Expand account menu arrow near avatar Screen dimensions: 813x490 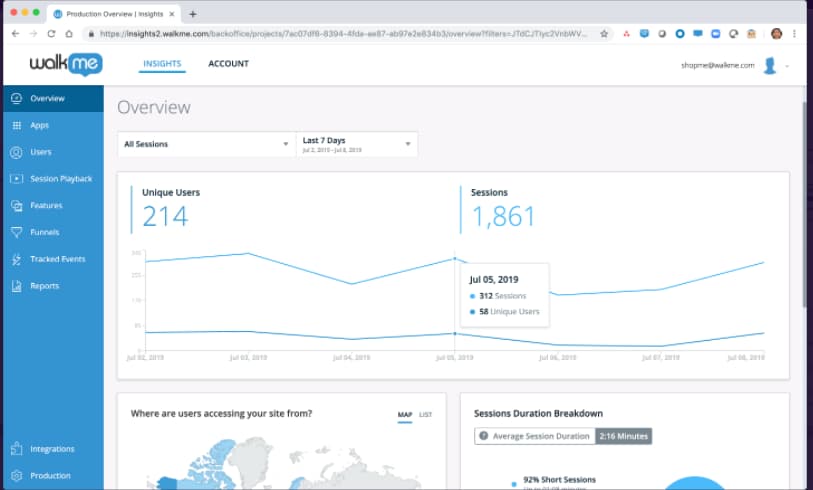point(787,66)
